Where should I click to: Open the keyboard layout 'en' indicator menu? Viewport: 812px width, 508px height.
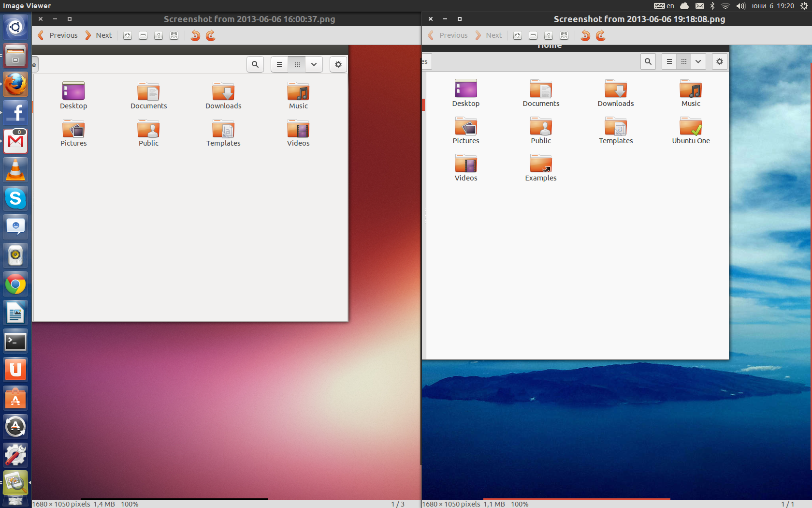[664, 6]
